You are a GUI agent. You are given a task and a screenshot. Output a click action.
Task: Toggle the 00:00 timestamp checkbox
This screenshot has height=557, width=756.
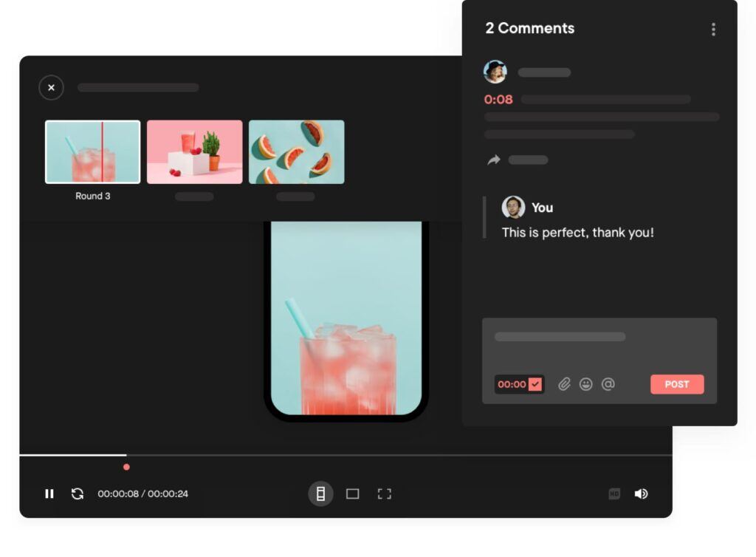click(x=535, y=384)
